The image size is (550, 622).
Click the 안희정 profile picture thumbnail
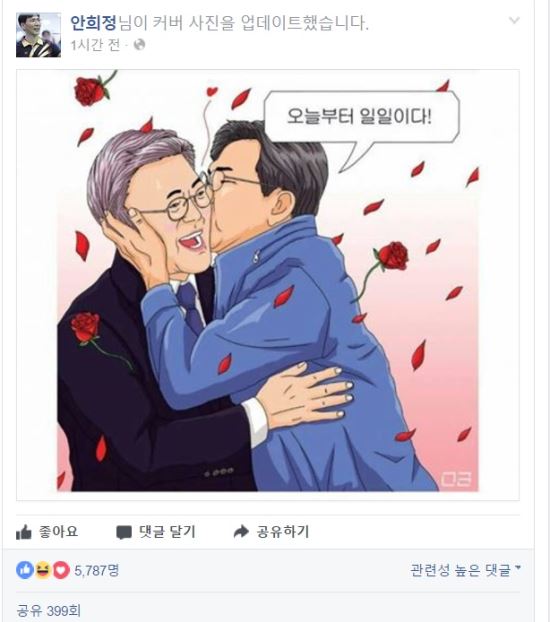[x=38, y=35]
